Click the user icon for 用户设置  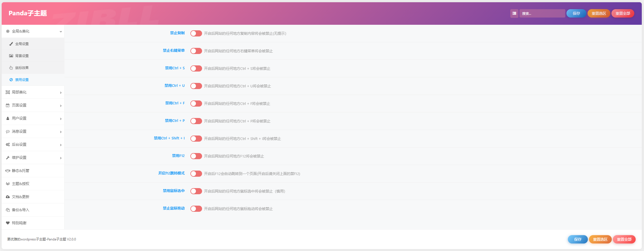tap(8, 119)
